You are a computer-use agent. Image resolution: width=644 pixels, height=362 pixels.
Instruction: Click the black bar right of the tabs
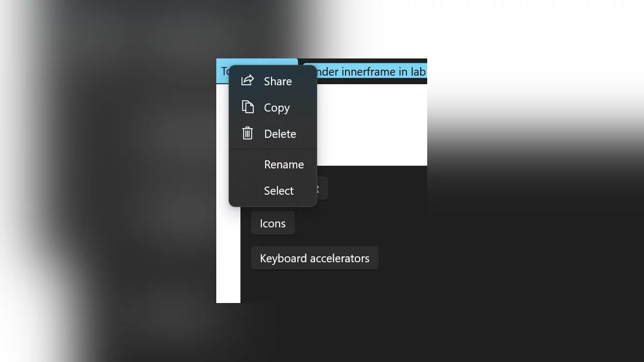[363, 60]
